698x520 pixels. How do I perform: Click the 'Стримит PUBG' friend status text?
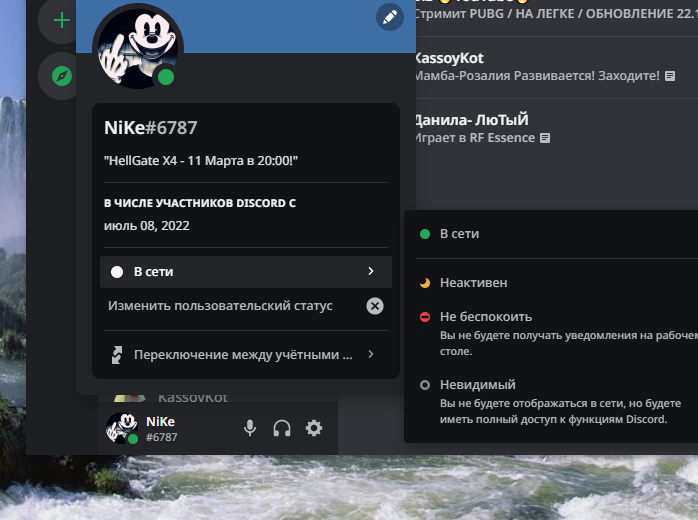(x=556, y=14)
